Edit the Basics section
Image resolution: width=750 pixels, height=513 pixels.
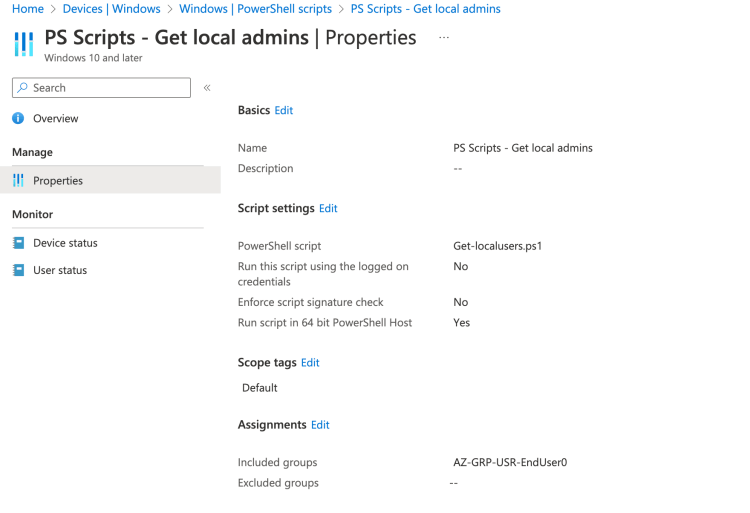click(284, 111)
